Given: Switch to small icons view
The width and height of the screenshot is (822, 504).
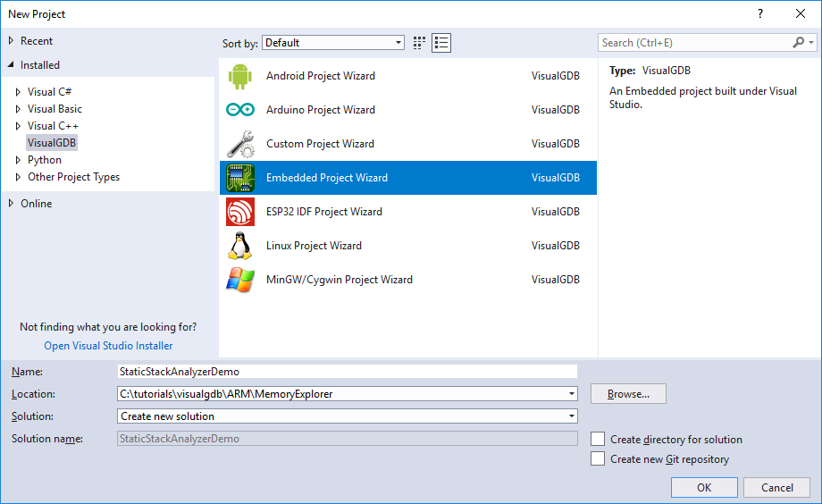Looking at the screenshot, I should point(420,43).
